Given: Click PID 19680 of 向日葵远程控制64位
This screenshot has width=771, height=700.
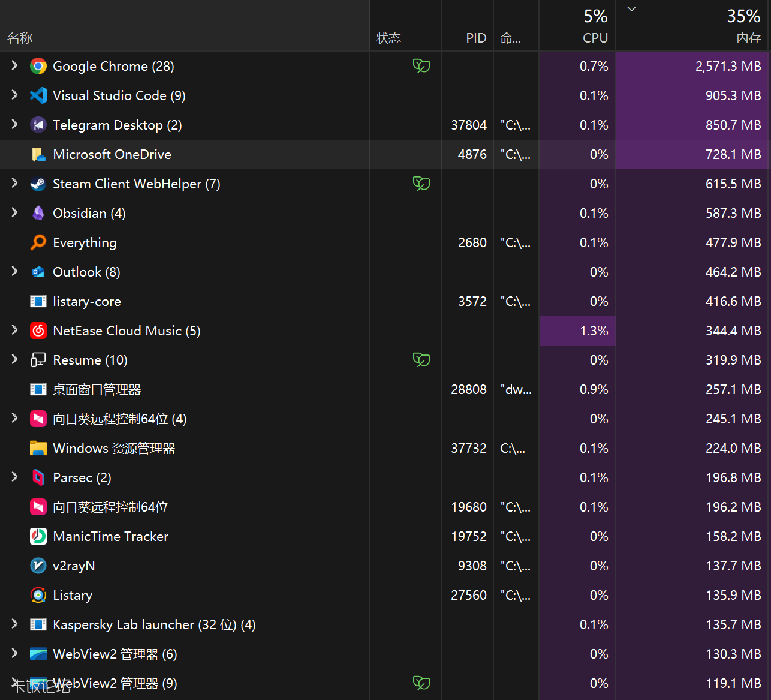Looking at the screenshot, I should tap(469, 507).
